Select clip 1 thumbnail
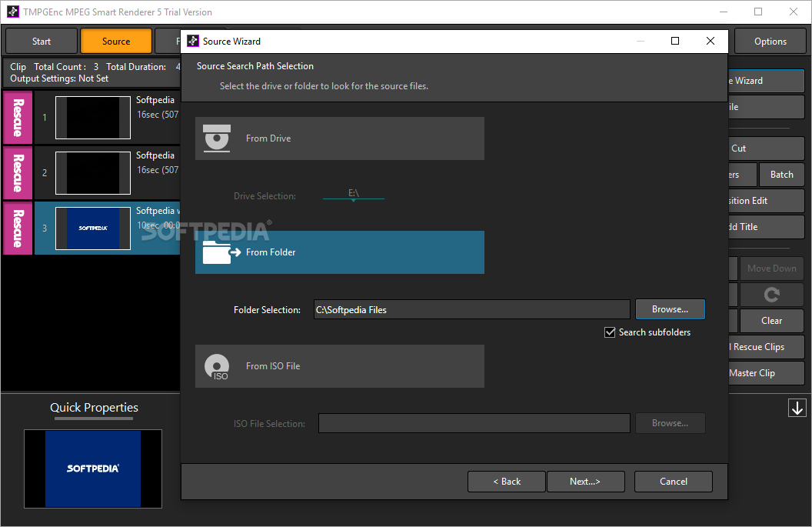This screenshot has height=527, width=812. pos(93,118)
